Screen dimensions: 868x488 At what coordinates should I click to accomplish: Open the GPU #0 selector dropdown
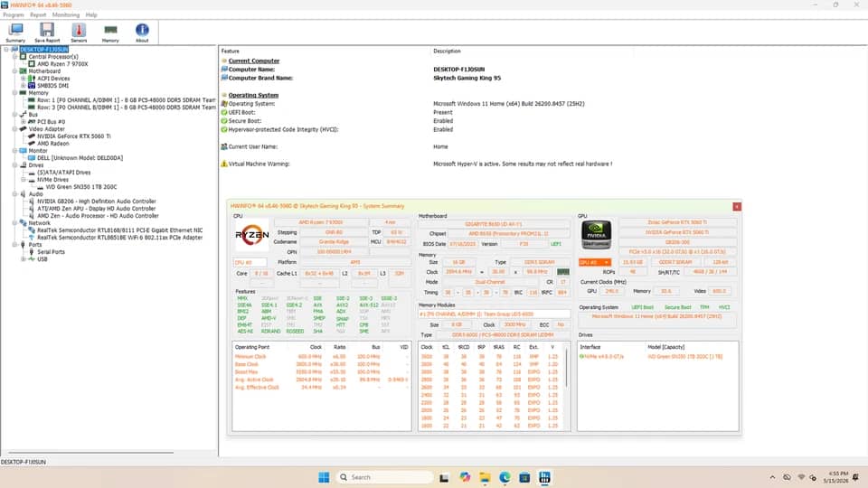click(595, 262)
